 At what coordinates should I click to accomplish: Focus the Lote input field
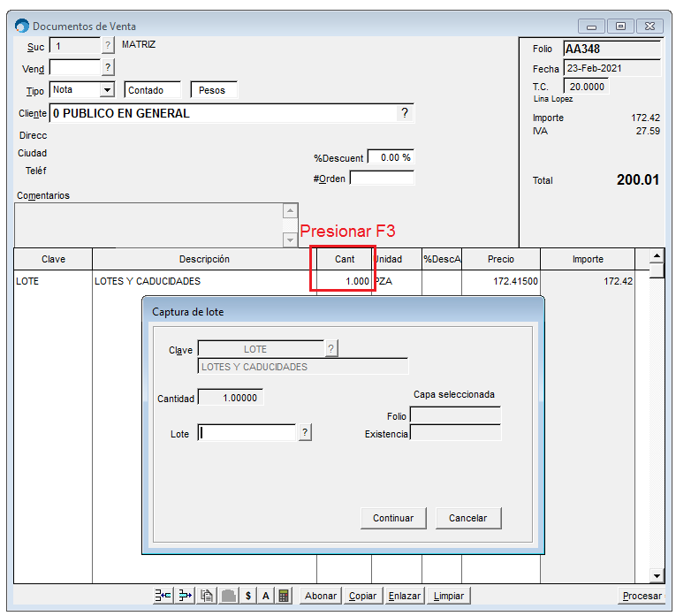tap(247, 432)
